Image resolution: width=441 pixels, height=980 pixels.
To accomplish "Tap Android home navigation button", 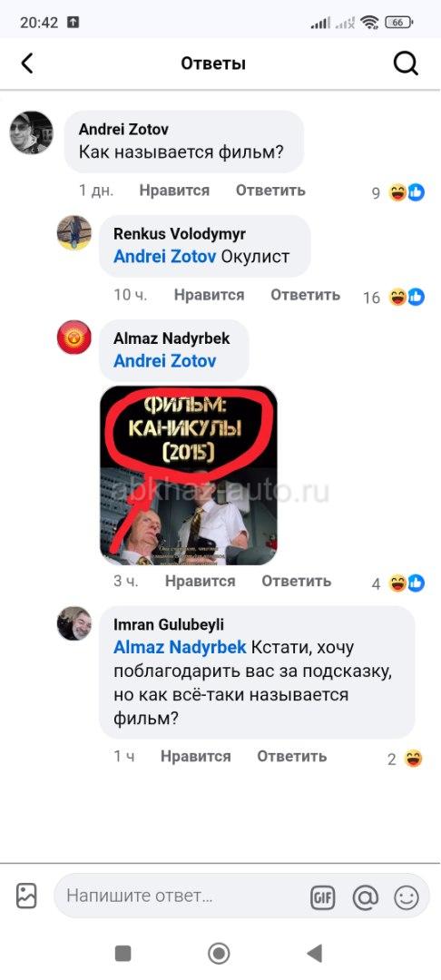I will [219, 953].
